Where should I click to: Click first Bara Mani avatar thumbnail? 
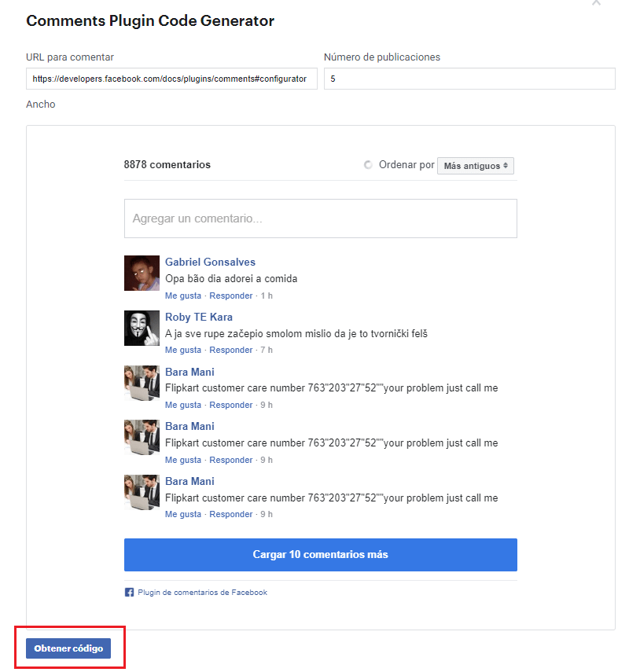[x=142, y=383]
